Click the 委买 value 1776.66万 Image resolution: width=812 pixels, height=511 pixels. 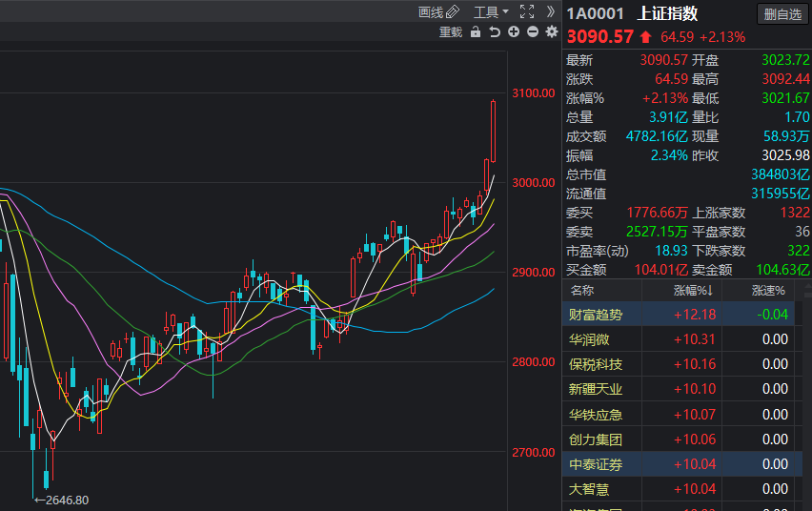[x=658, y=213]
